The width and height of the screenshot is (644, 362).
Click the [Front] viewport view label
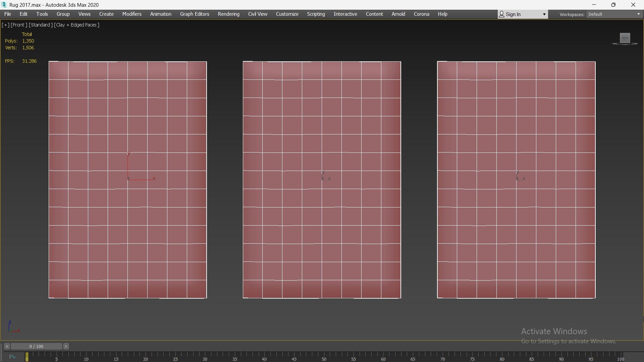click(19, 25)
